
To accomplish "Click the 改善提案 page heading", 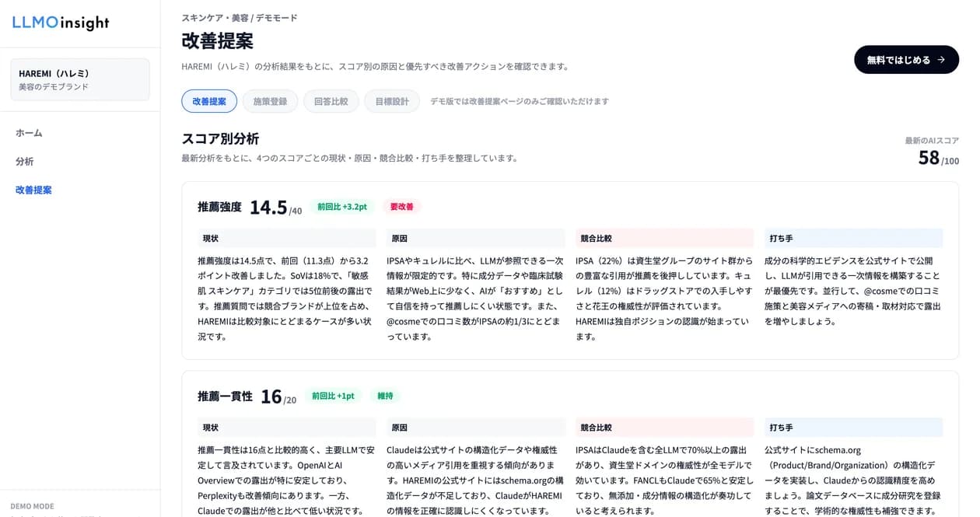I will [217, 40].
